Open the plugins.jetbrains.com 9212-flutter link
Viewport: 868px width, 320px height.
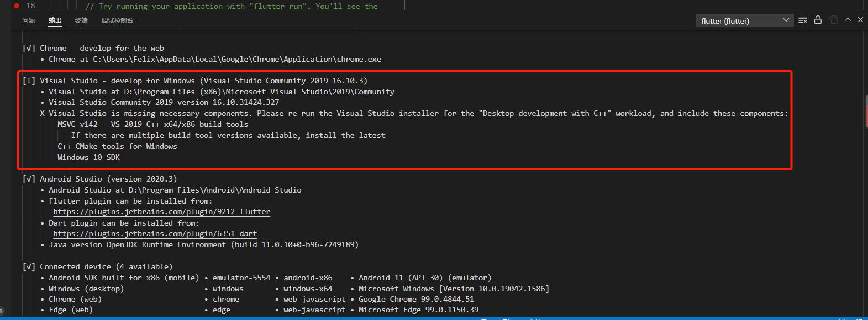(x=162, y=212)
